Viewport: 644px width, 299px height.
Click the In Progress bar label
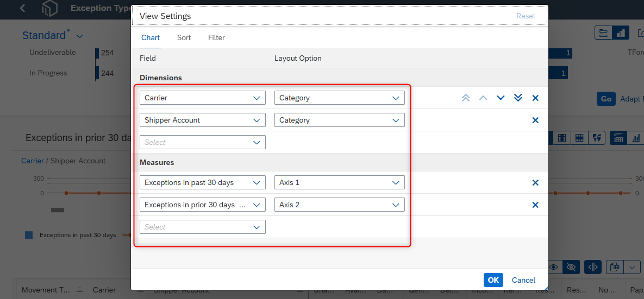click(48, 73)
